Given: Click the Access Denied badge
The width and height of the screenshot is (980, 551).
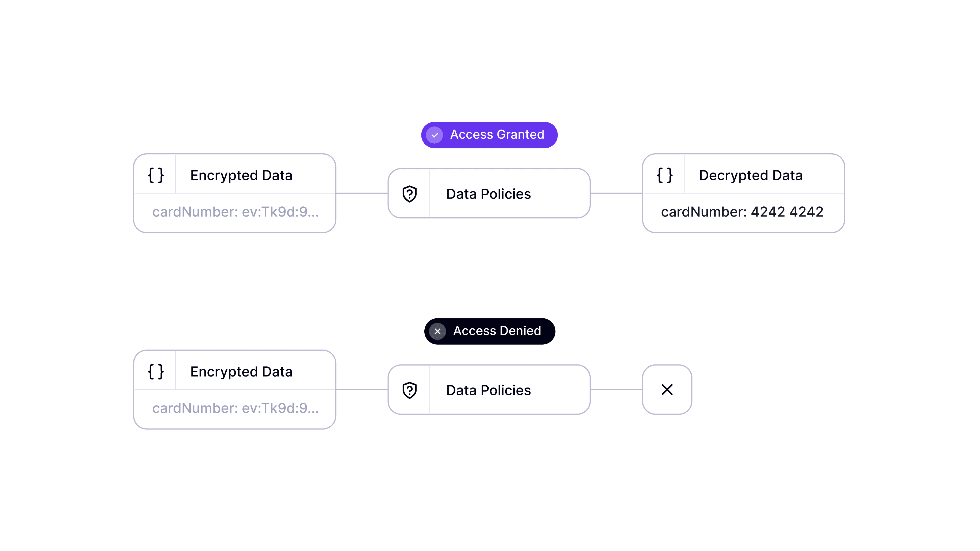Looking at the screenshot, I should 490,332.
